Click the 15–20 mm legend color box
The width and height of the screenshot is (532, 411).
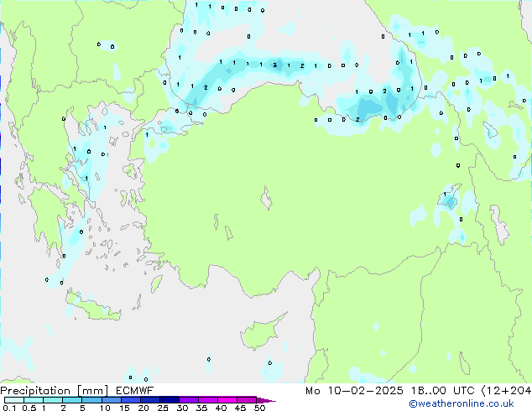(131, 400)
